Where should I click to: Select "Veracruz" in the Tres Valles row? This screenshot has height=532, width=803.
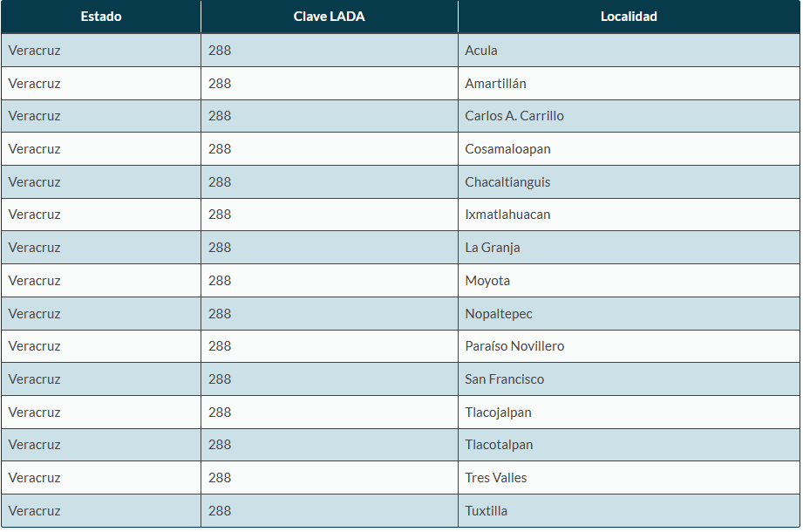tap(34, 478)
